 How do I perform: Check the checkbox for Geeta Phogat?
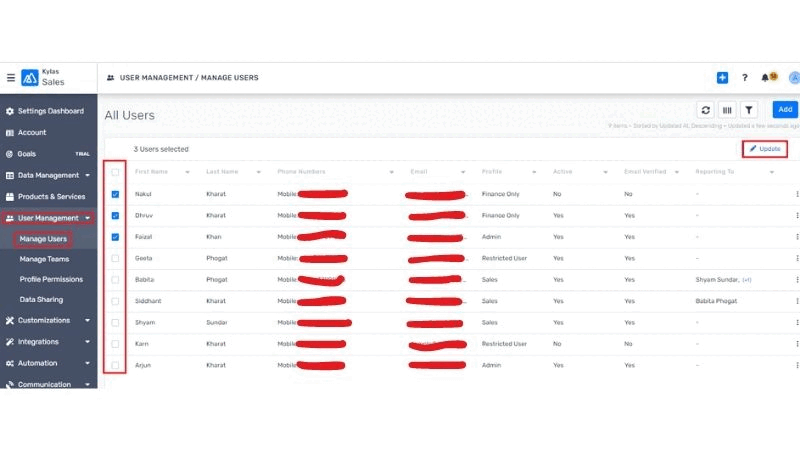116,258
